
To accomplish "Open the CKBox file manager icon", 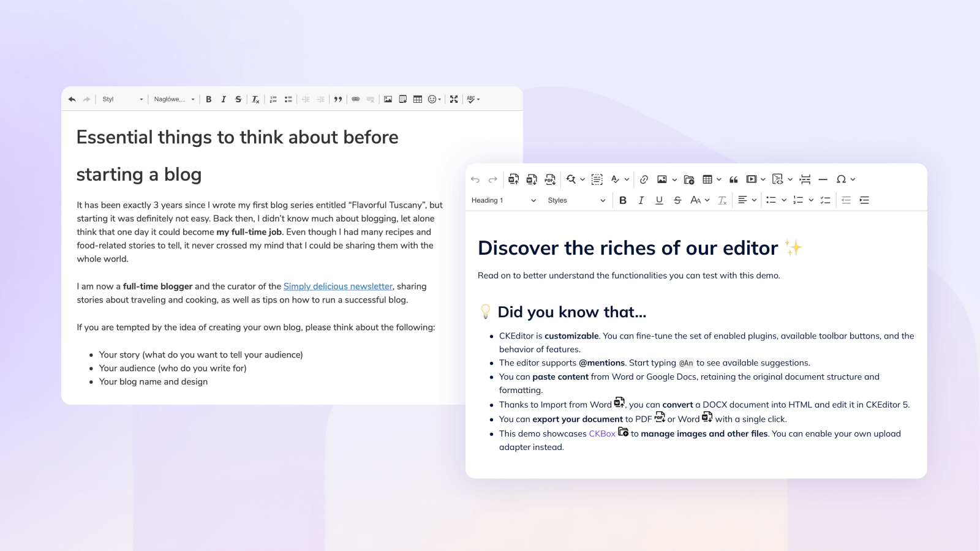I will coord(689,179).
